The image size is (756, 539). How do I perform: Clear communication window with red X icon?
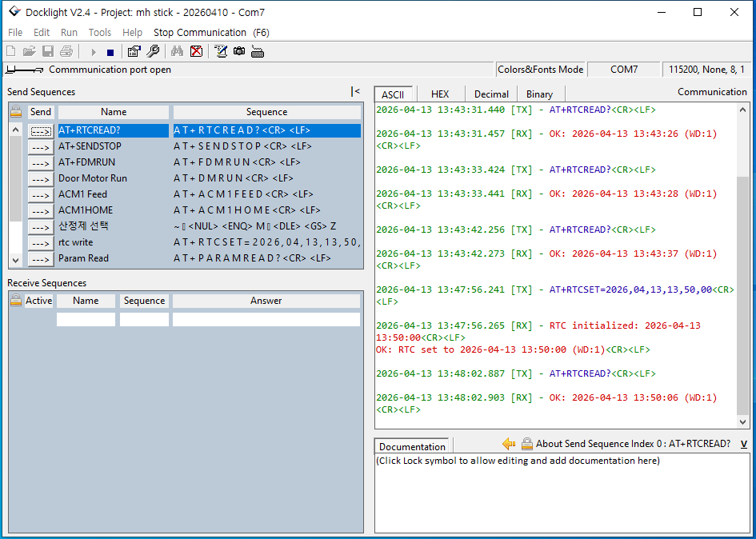pos(196,52)
